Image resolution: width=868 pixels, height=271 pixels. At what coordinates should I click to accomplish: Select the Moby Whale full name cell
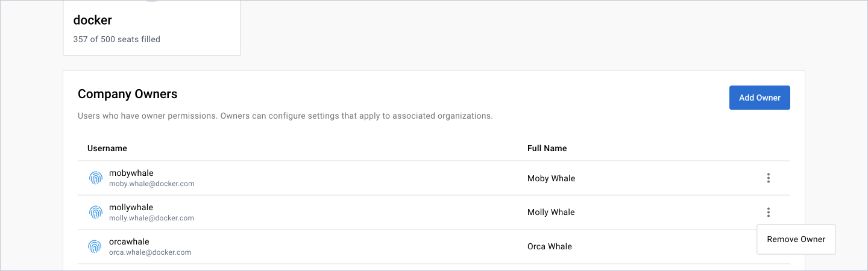(x=551, y=178)
